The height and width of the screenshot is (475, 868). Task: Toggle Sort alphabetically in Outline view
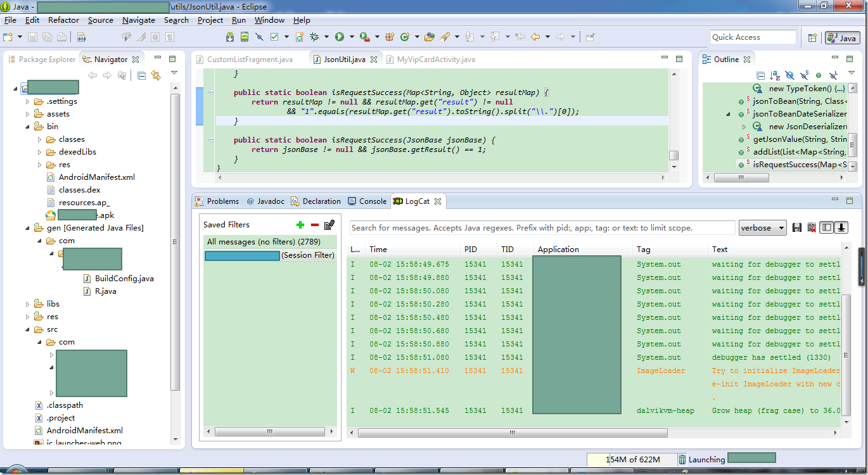[775, 75]
